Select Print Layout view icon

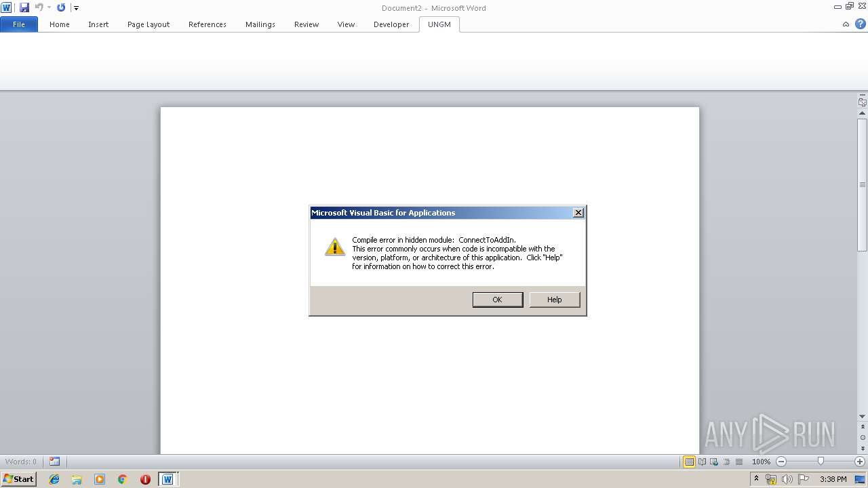pos(689,462)
